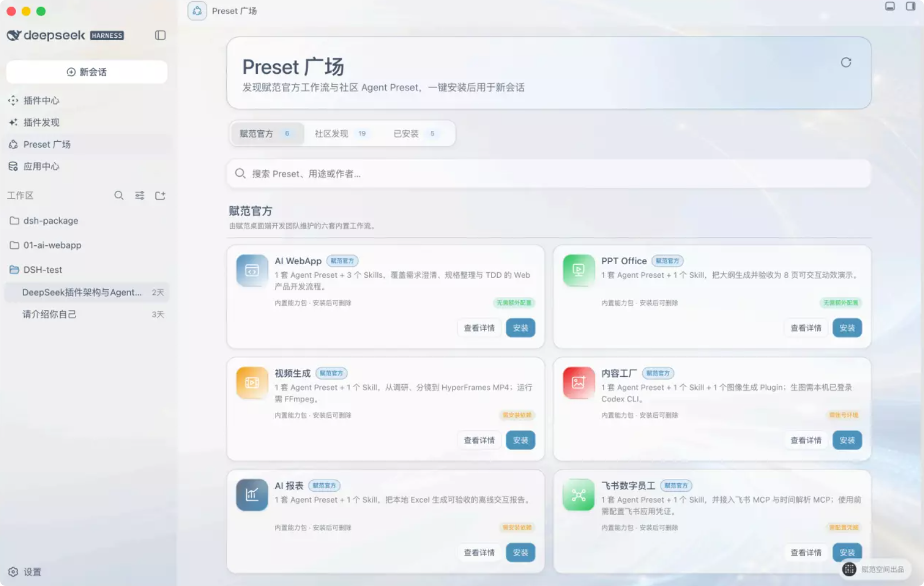View details of 内容工厂

[806, 440]
